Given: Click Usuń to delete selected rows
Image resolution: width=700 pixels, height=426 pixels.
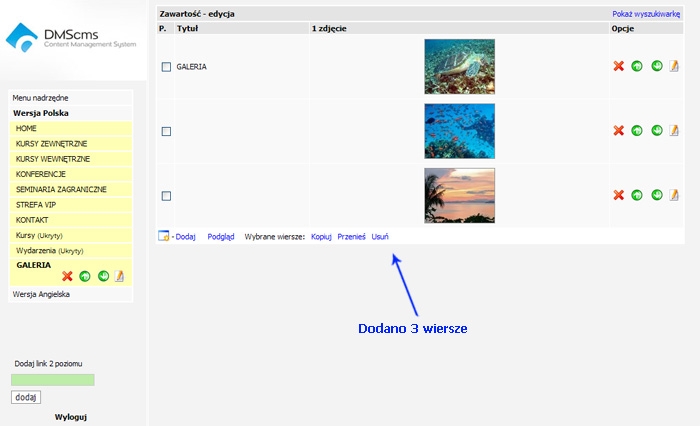Looking at the screenshot, I should (x=380, y=237).
